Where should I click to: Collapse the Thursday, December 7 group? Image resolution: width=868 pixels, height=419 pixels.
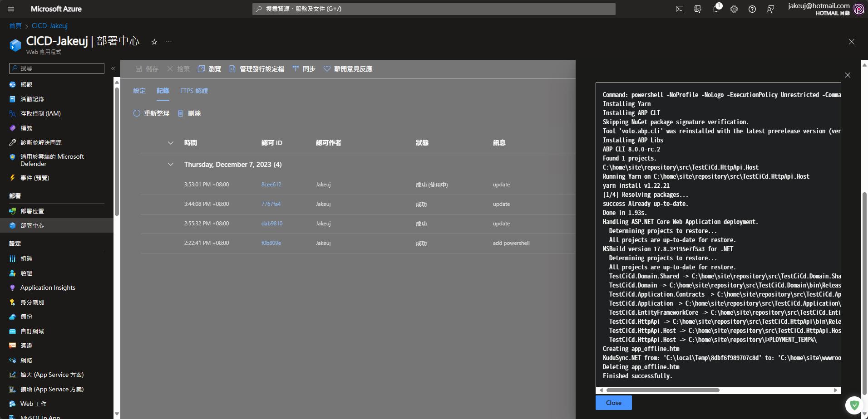click(x=171, y=165)
